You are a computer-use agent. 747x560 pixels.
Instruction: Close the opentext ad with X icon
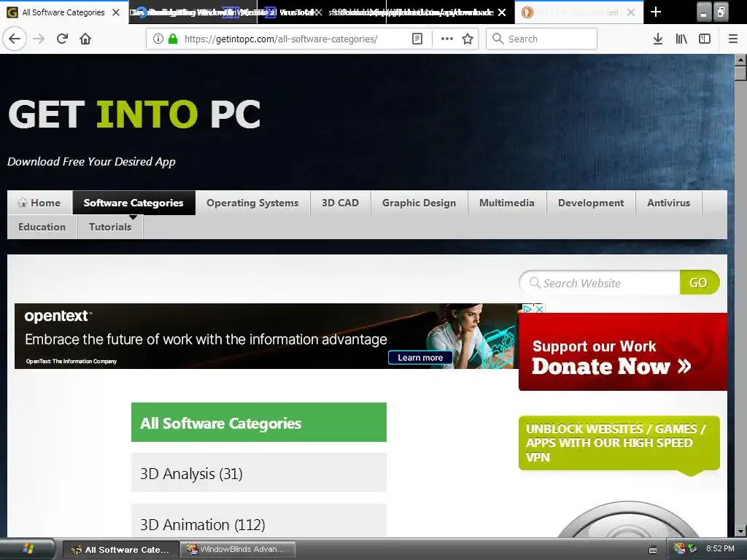click(539, 309)
